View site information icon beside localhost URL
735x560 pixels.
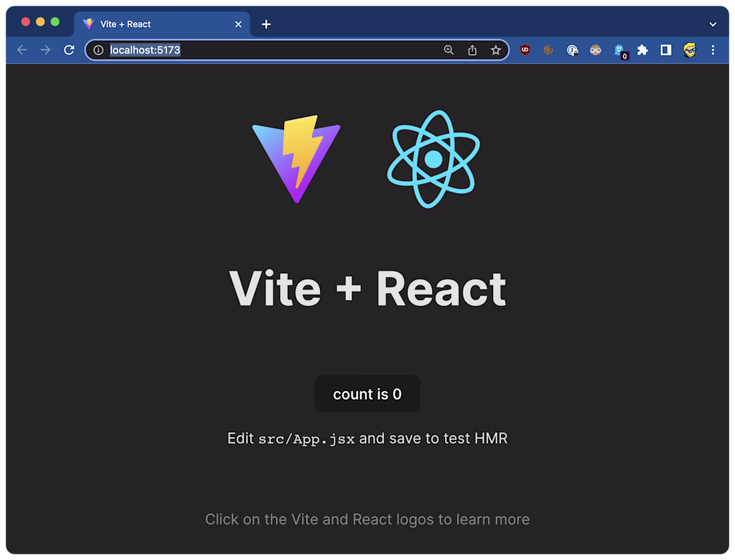98,50
